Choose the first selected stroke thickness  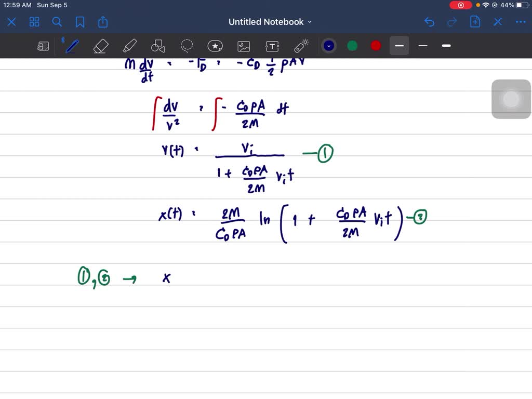click(x=400, y=46)
